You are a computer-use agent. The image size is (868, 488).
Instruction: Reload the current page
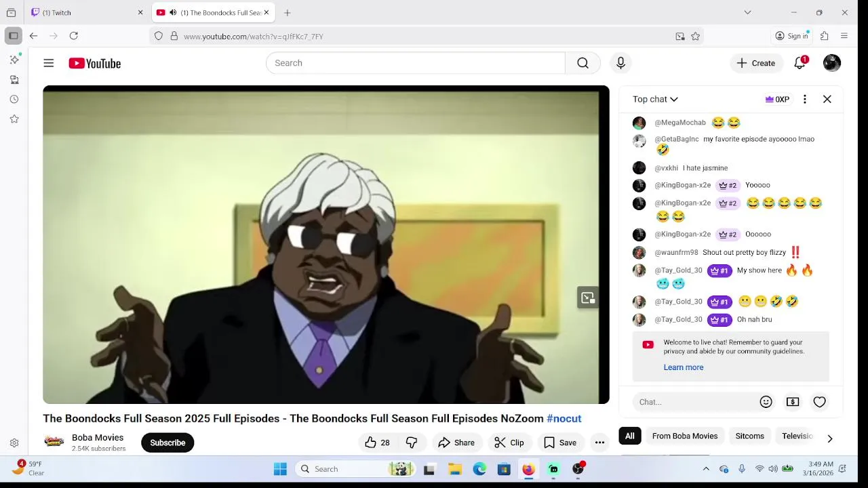[74, 36]
